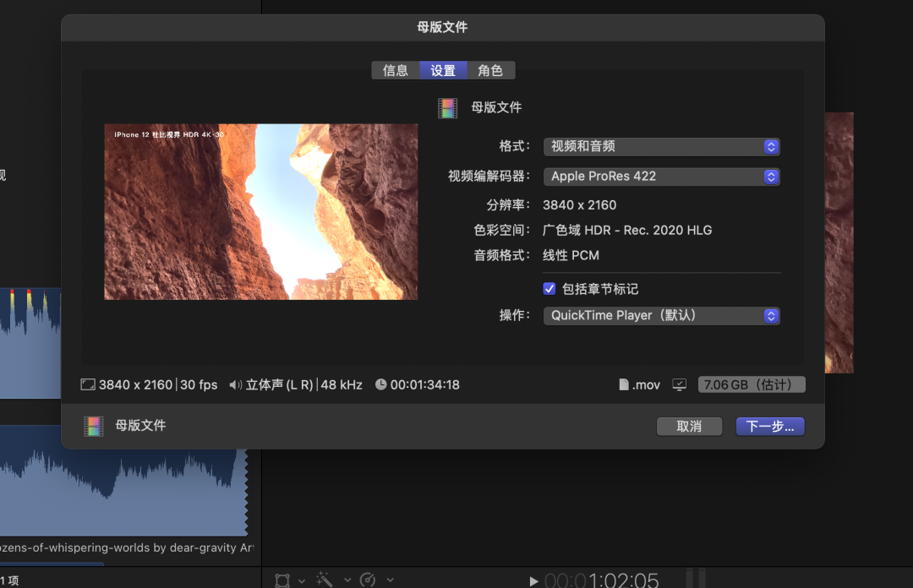Uncheck the 包括章节标记 checkbox
Screen dimensions: 913x588
[x=549, y=289]
